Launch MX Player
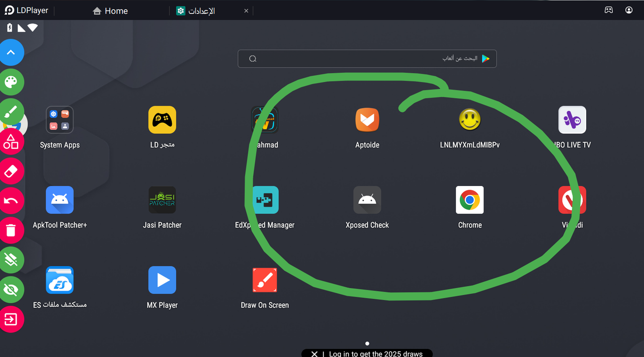 coord(162,280)
